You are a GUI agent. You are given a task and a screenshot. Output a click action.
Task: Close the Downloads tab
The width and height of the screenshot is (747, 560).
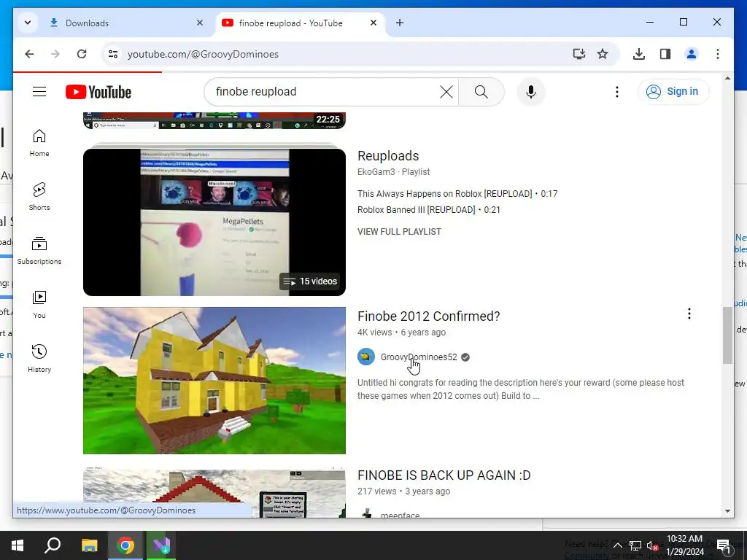(200, 23)
